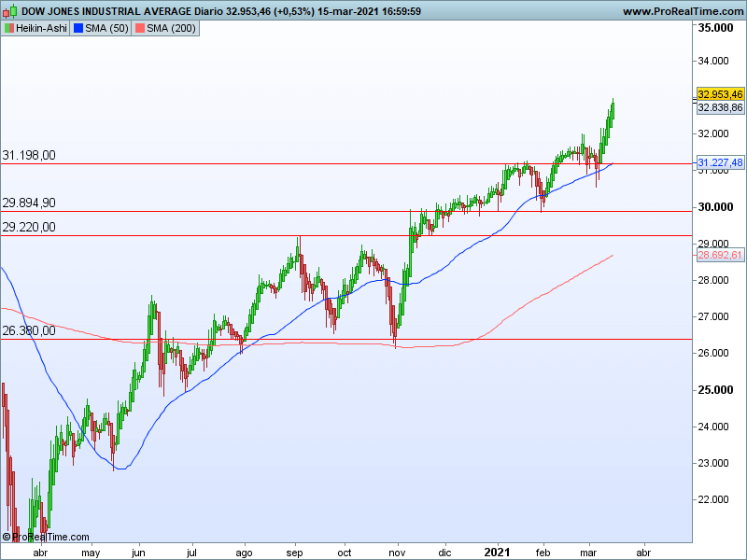
Task: Click the 2021 year label on time axis
Action: pyautogui.click(x=497, y=553)
